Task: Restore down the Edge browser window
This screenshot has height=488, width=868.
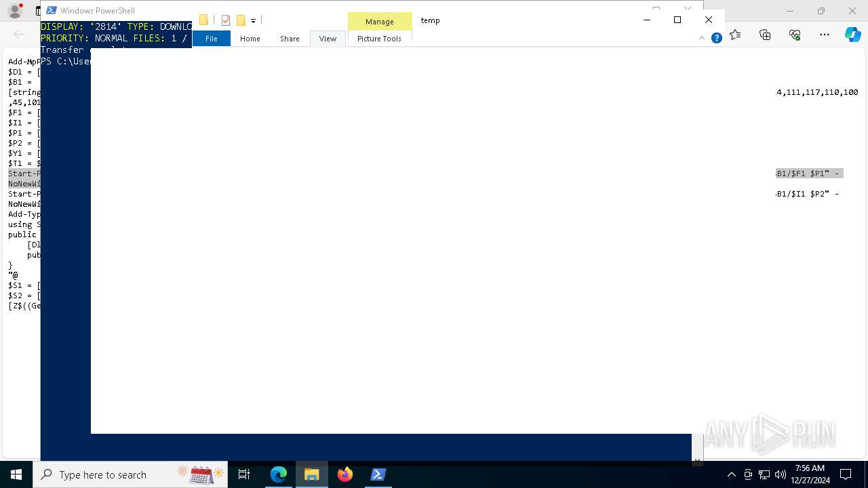Action: tap(821, 11)
